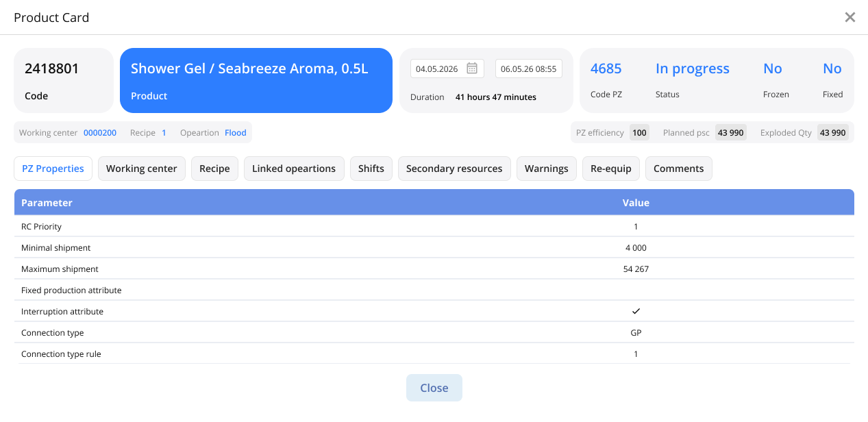Select the Interruption attribute row label
This screenshot has height=422, width=868.
(62, 312)
